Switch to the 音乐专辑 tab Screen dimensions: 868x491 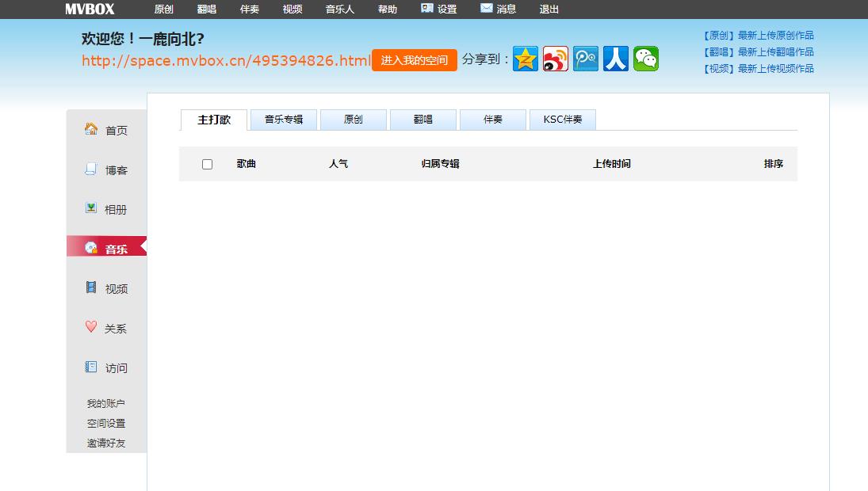point(284,120)
